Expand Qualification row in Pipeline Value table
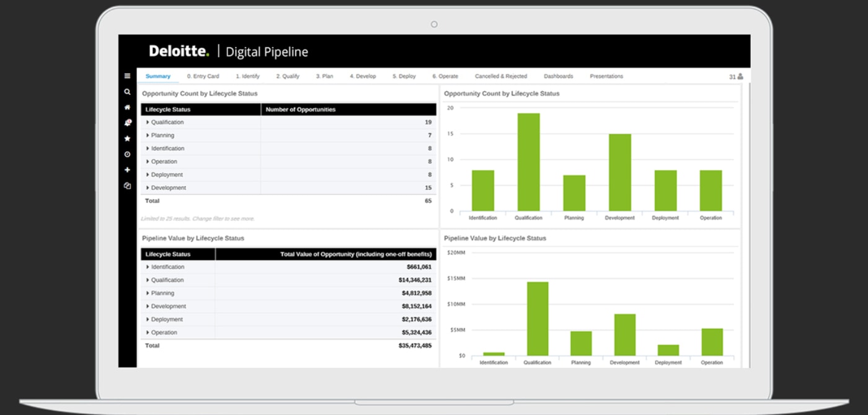 point(148,280)
